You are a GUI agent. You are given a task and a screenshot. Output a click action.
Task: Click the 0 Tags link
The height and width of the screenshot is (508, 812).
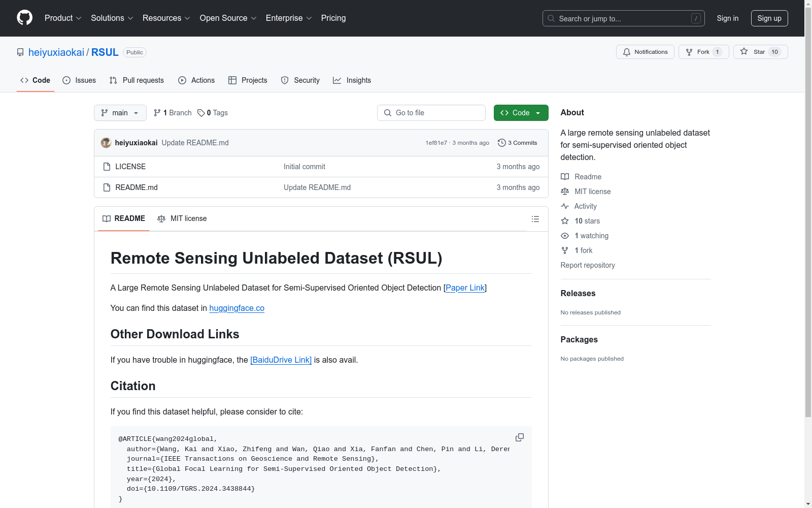[x=213, y=113]
